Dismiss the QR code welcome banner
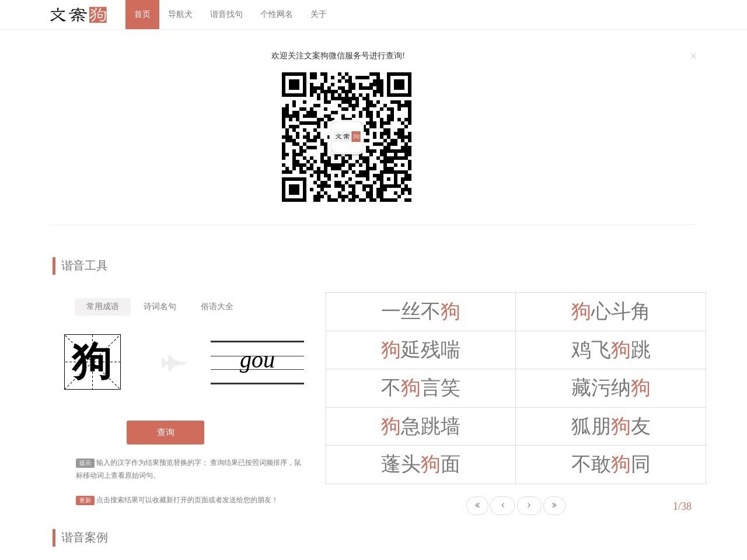Image resolution: width=747 pixels, height=560 pixels. [x=693, y=55]
